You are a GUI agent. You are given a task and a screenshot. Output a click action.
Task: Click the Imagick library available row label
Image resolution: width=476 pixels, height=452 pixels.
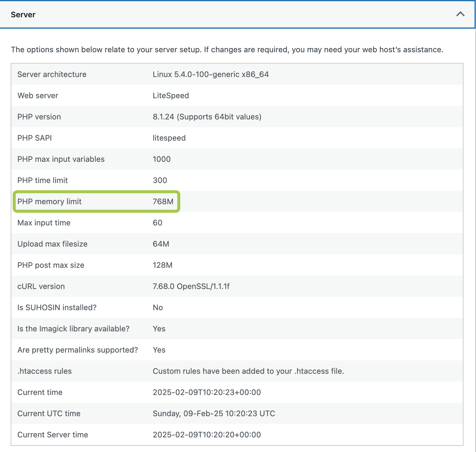[x=73, y=329]
